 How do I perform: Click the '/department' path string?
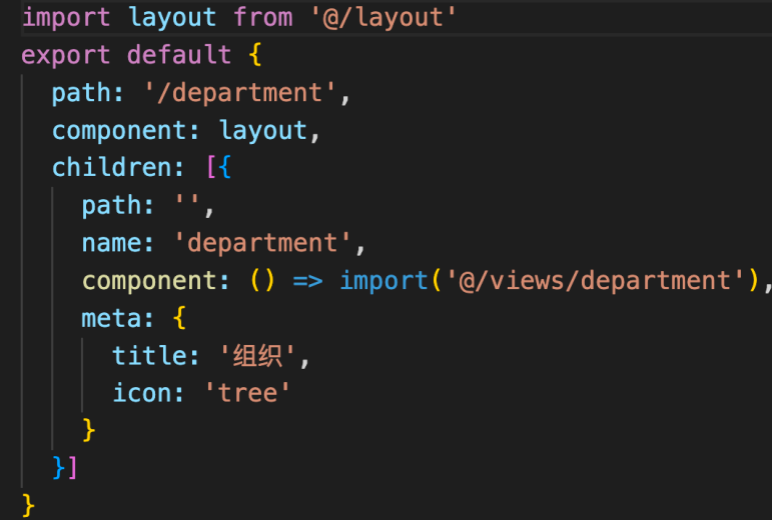coord(240,93)
